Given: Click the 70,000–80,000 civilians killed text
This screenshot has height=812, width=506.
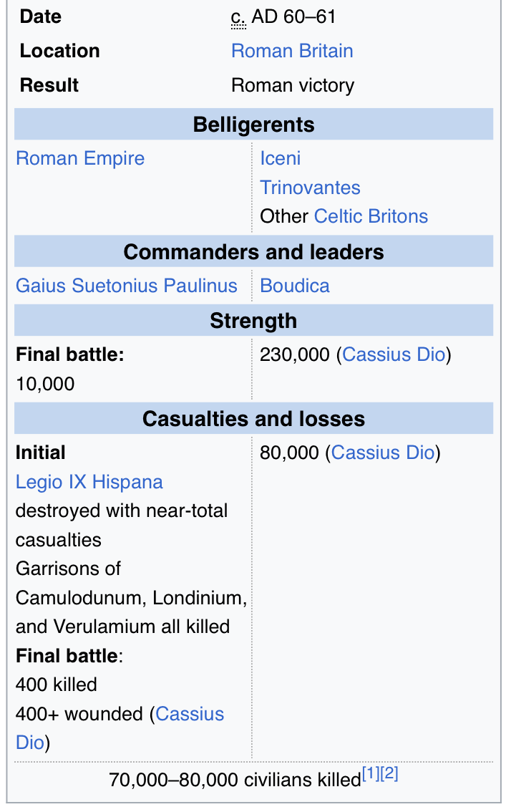Looking at the screenshot, I should [x=235, y=780].
